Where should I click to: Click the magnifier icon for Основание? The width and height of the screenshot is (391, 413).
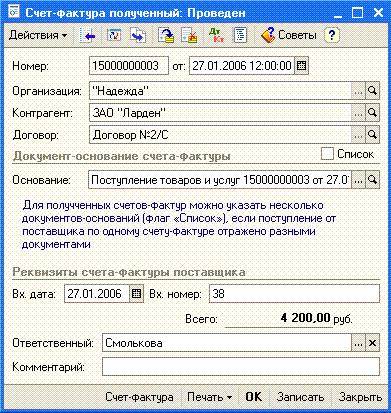click(372, 180)
